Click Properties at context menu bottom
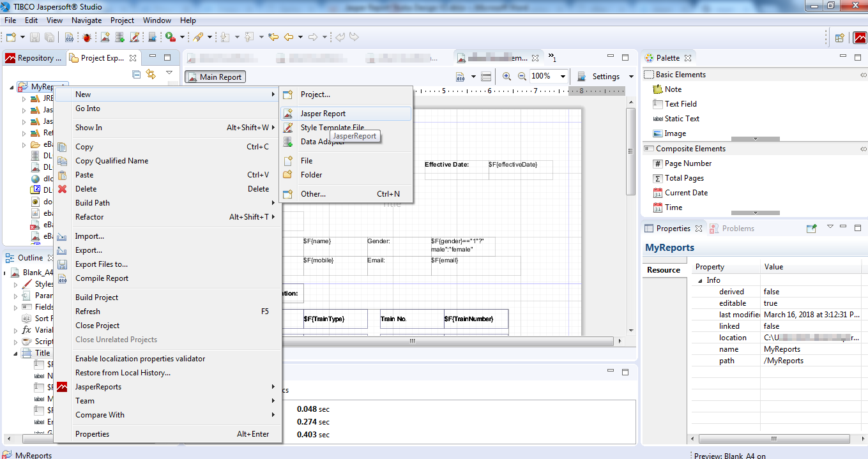The width and height of the screenshot is (868, 459). pyautogui.click(x=168, y=434)
